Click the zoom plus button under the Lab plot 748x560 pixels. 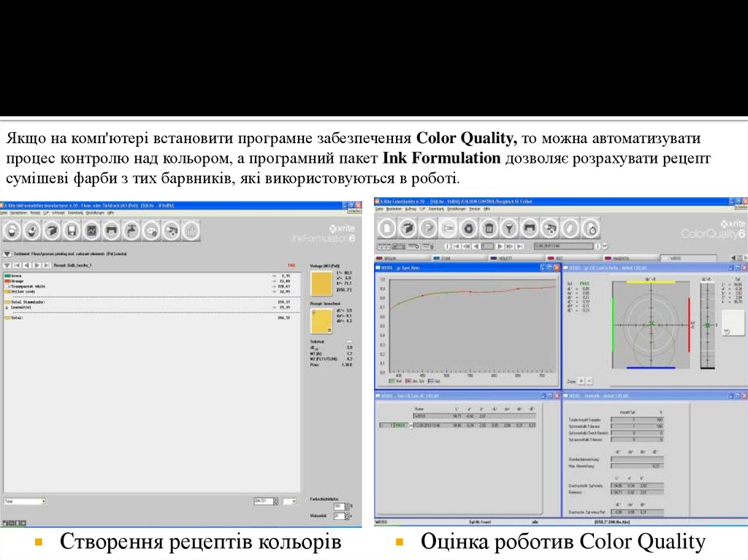[x=581, y=380]
